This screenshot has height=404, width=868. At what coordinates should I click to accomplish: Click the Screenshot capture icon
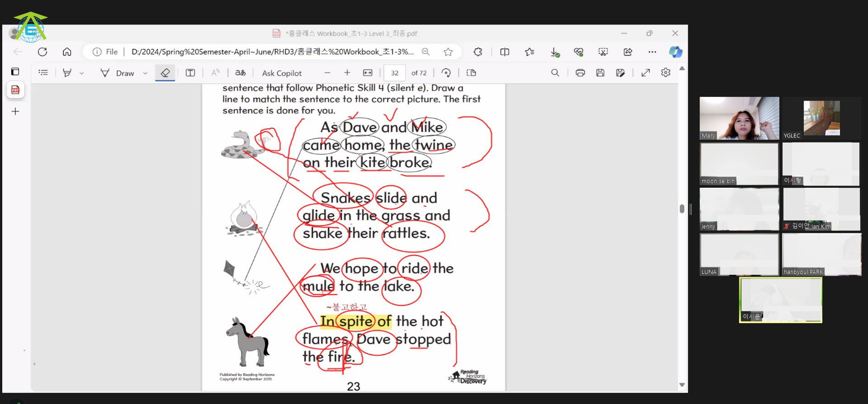point(603,52)
